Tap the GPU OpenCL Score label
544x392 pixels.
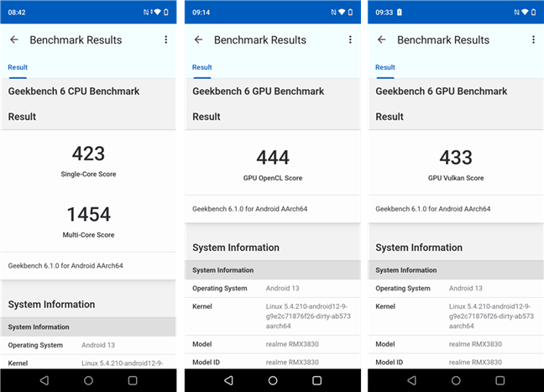(273, 178)
